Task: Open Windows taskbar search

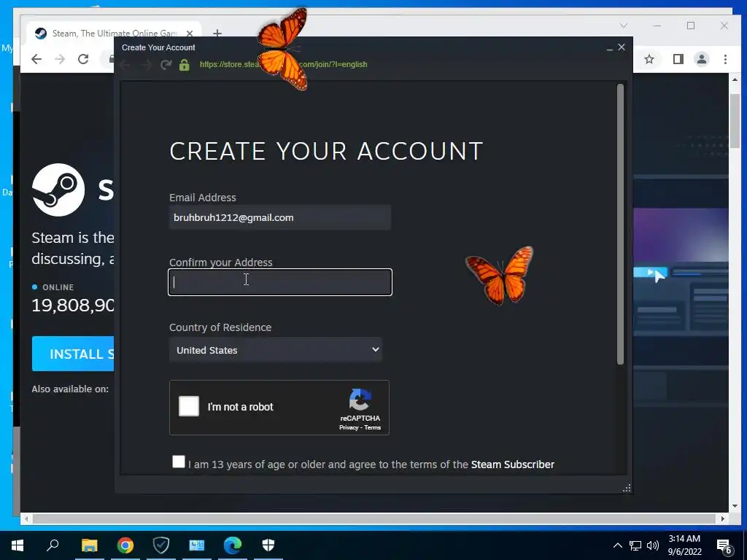Action: pos(53,545)
